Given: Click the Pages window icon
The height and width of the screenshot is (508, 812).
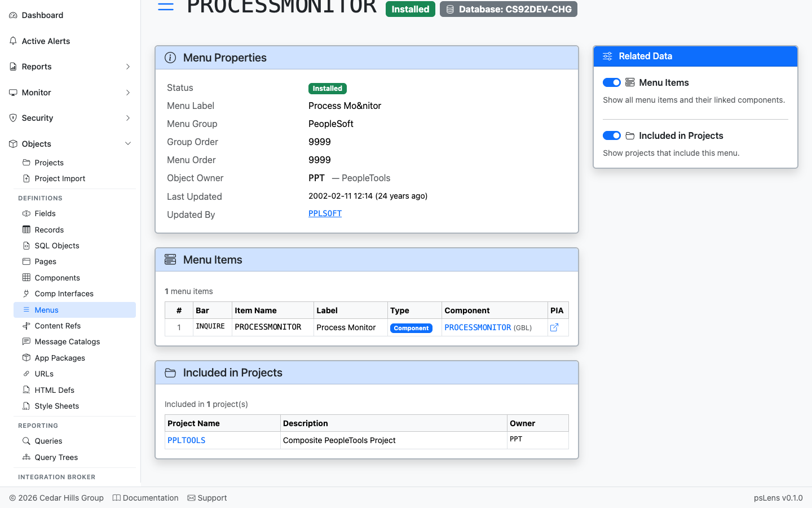Looking at the screenshot, I should (x=27, y=261).
